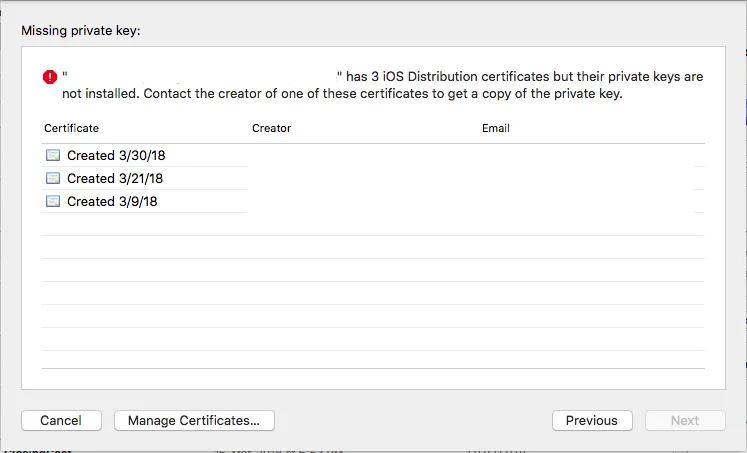
Task: Sort by the Creator column header
Action: [x=272, y=128]
